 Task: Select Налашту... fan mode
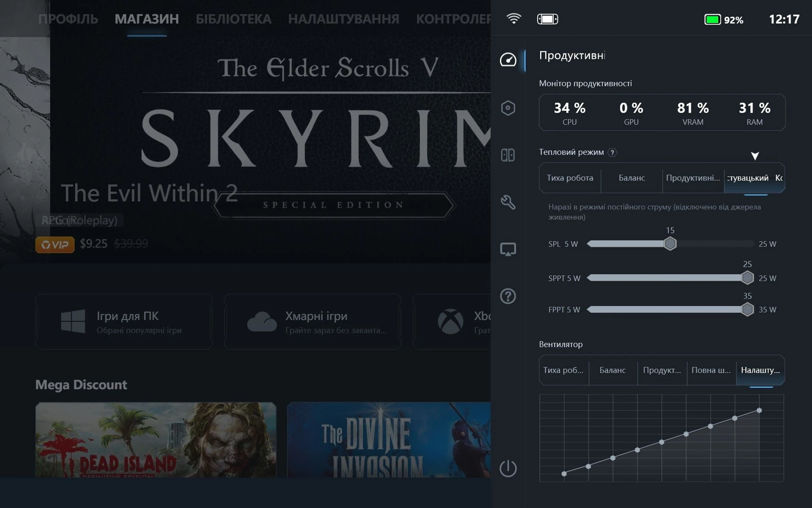coord(760,370)
